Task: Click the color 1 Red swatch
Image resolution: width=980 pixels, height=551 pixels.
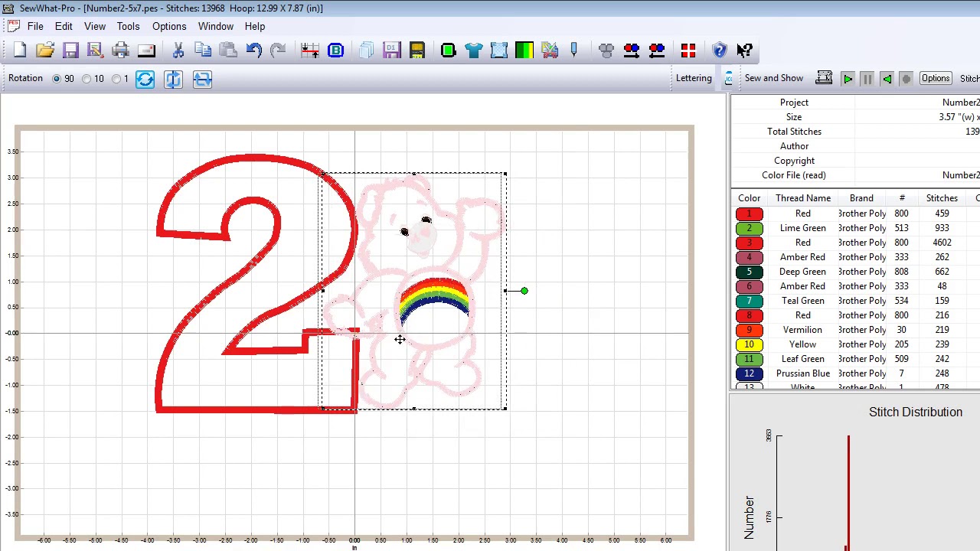Action: pyautogui.click(x=749, y=214)
